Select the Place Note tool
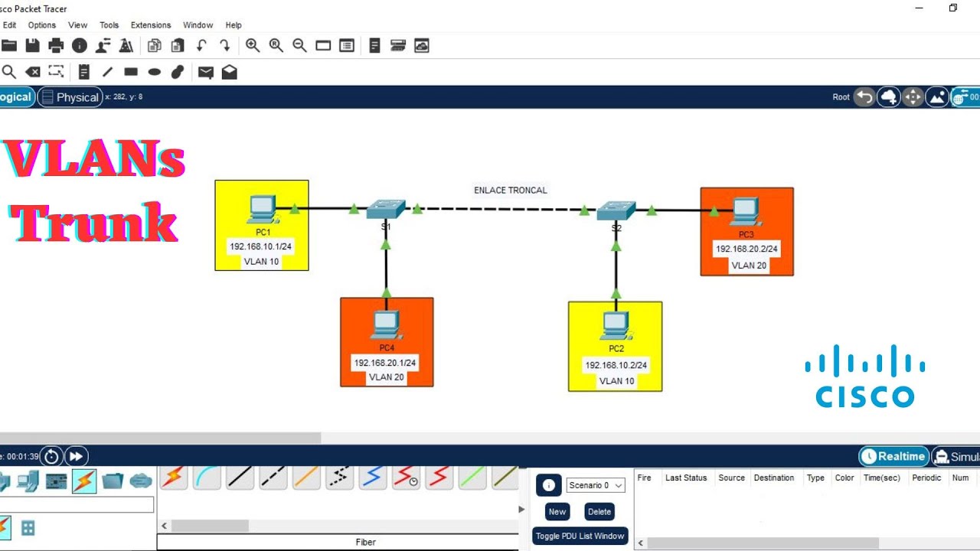 click(84, 72)
